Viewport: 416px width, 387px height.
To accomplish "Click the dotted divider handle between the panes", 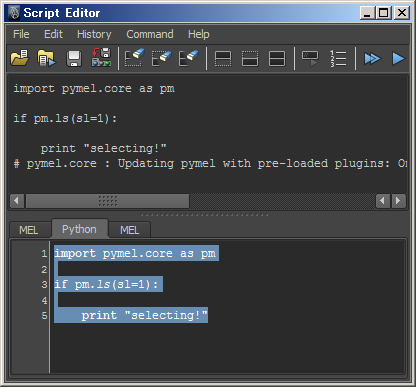I will (x=204, y=215).
